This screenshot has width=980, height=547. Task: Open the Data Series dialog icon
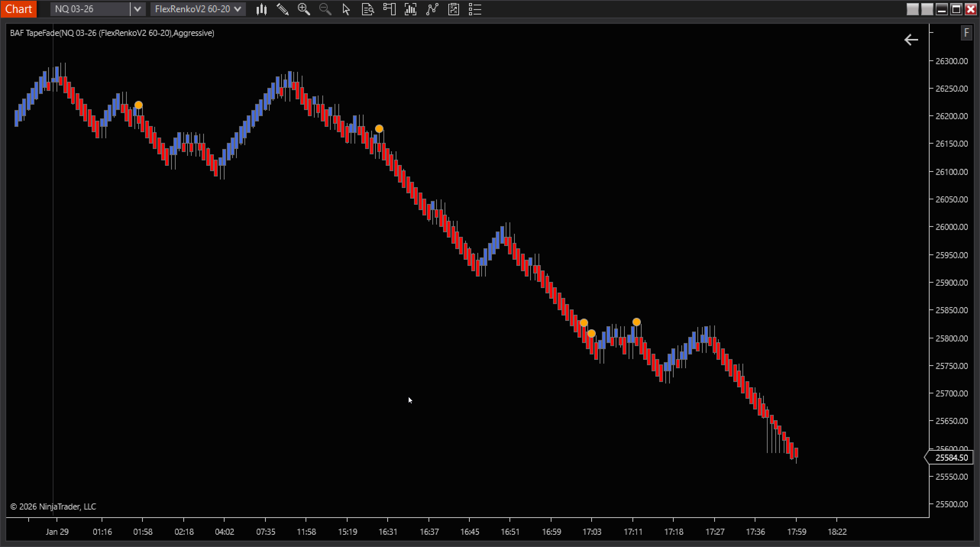coord(411,9)
